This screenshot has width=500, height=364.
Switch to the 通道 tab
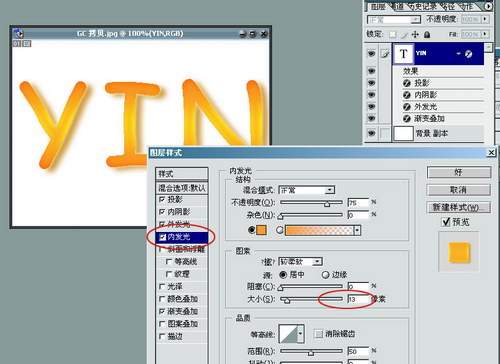pos(397,7)
